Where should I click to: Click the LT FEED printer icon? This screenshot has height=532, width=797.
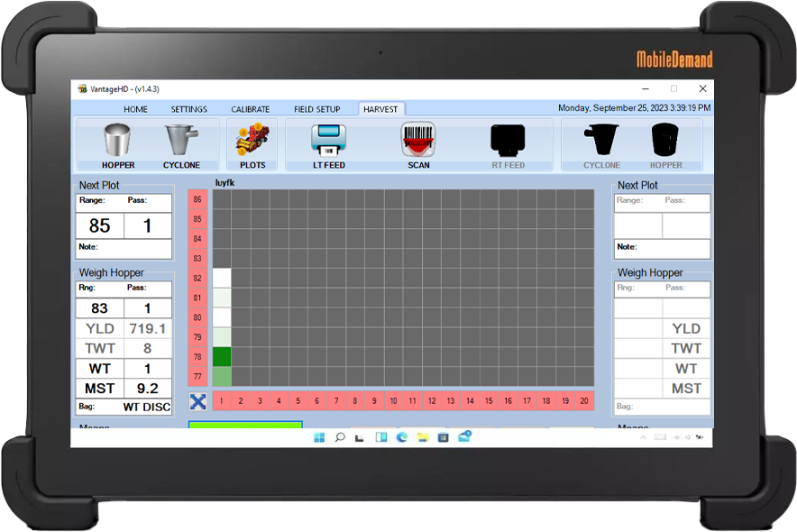click(x=328, y=142)
